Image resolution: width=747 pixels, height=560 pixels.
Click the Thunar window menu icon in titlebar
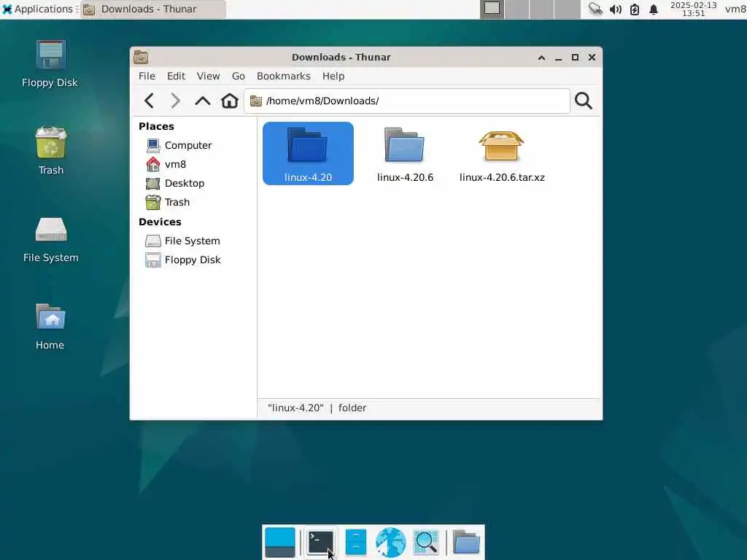[x=141, y=57]
